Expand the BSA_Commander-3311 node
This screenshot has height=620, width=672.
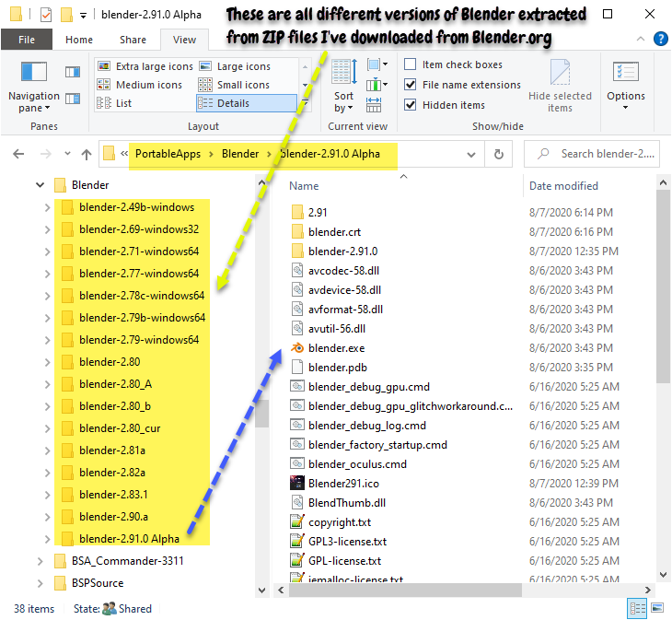click(x=40, y=562)
